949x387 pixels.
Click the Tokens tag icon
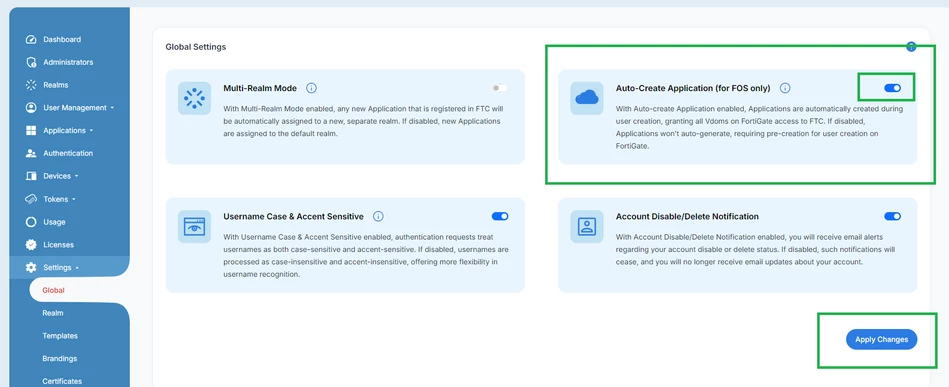point(31,199)
